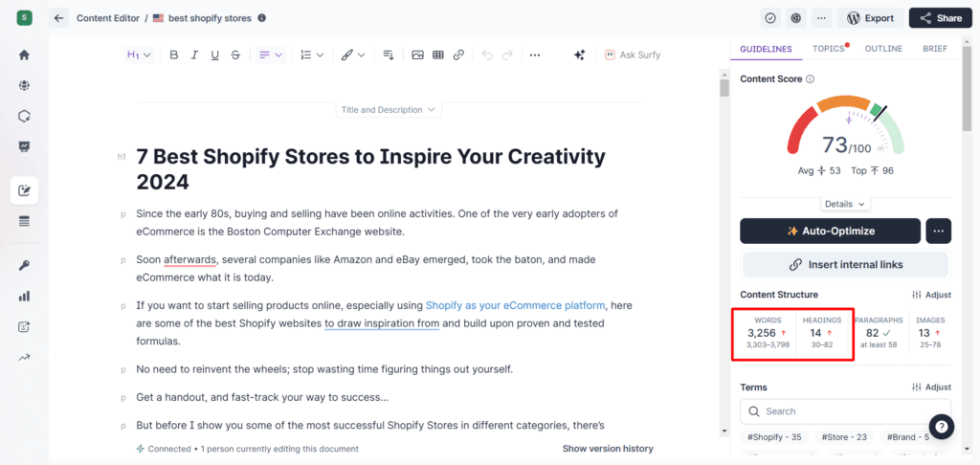Screen dimensions: 980x465
Task: Open the highlighter marker dropdown
Action: tap(352, 55)
